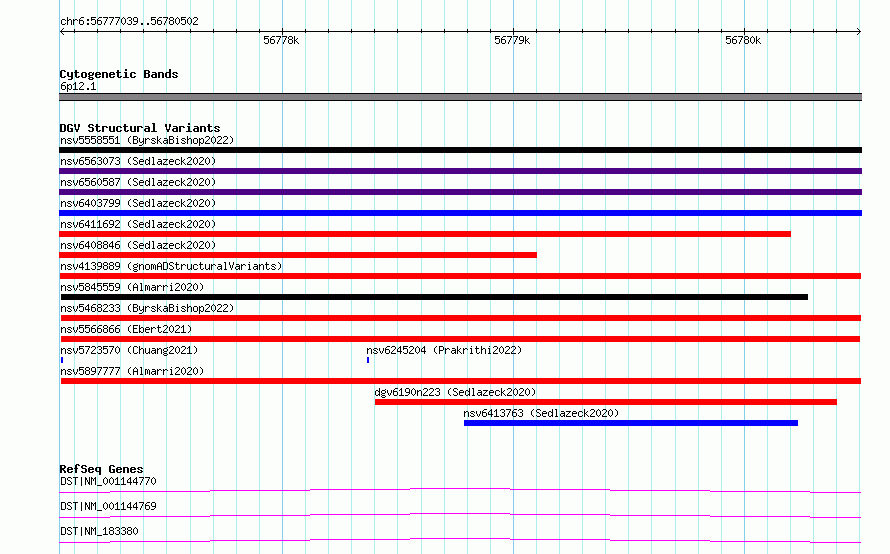Click the 56779k ruler tick label

pos(512,40)
